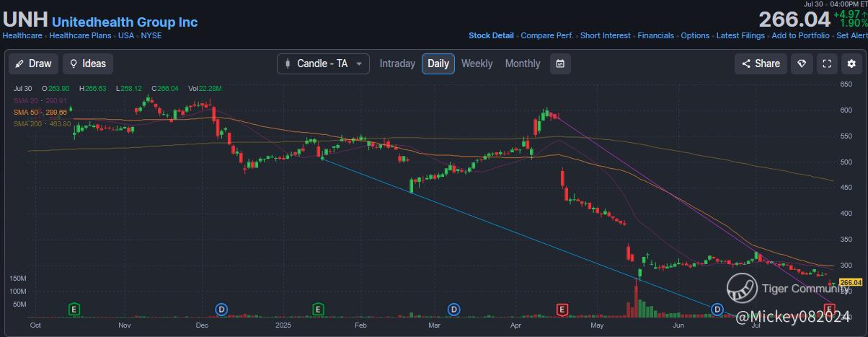Click the yellow 266.04 price tag on axis
868x337 pixels.
pos(851,283)
